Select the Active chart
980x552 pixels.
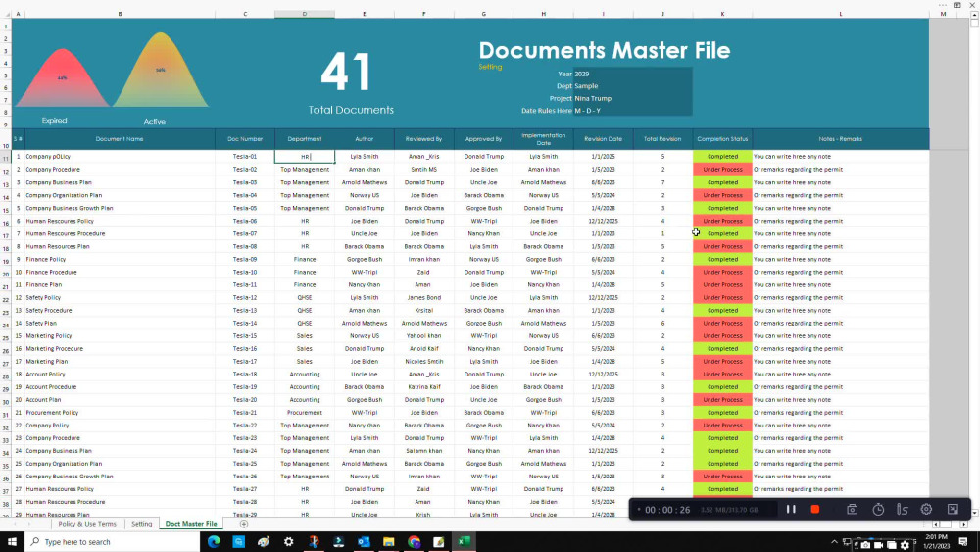(x=161, y=70)
